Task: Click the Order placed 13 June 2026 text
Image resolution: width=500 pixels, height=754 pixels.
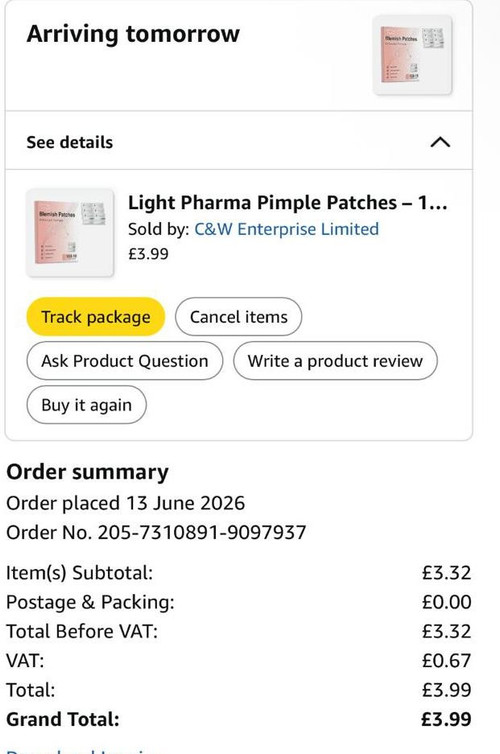Action: (125, 503)
